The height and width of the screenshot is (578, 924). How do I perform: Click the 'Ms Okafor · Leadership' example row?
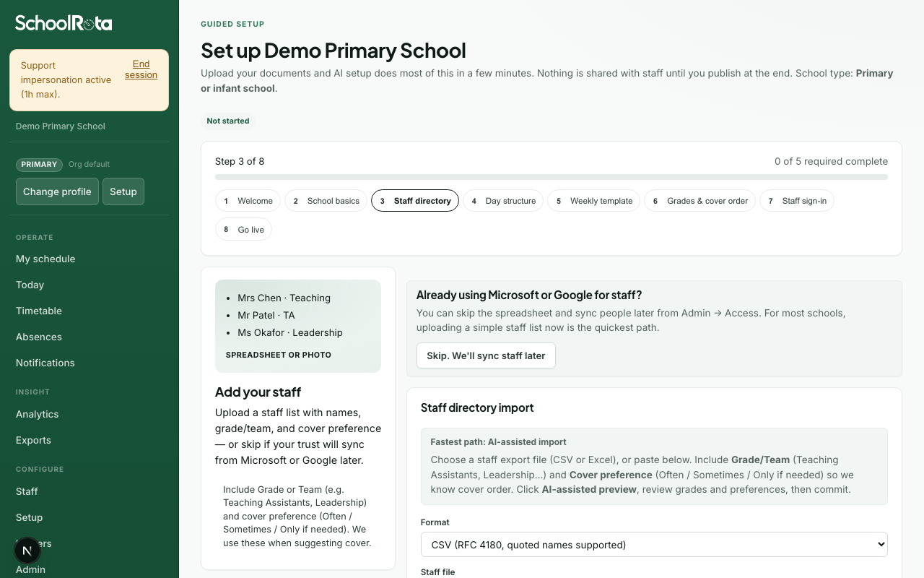[x=290, y=332]
